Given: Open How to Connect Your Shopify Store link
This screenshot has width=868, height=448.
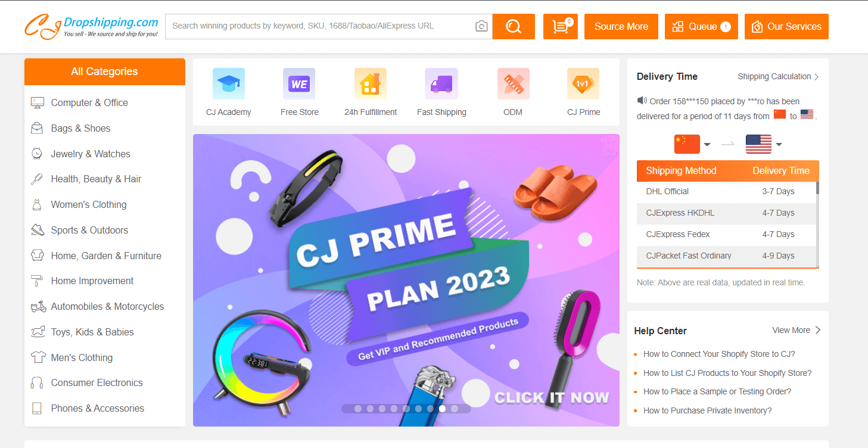Looking at the screenshot, I should (x=719, y=354).
